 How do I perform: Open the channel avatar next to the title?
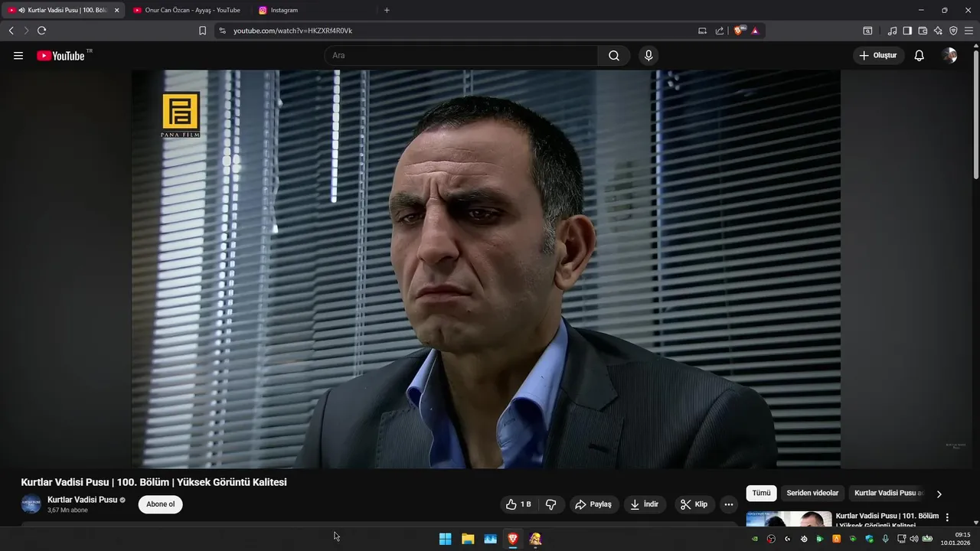(x=31, y=504)
